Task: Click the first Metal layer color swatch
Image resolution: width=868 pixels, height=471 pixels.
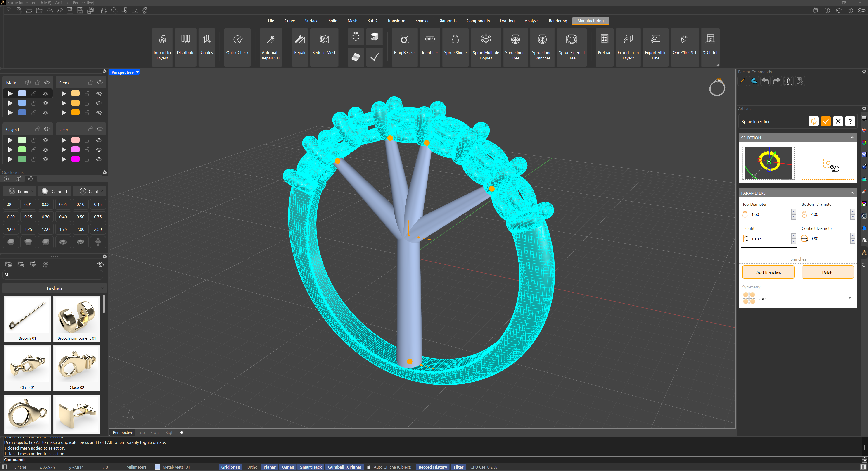Action: coord(22,93)
